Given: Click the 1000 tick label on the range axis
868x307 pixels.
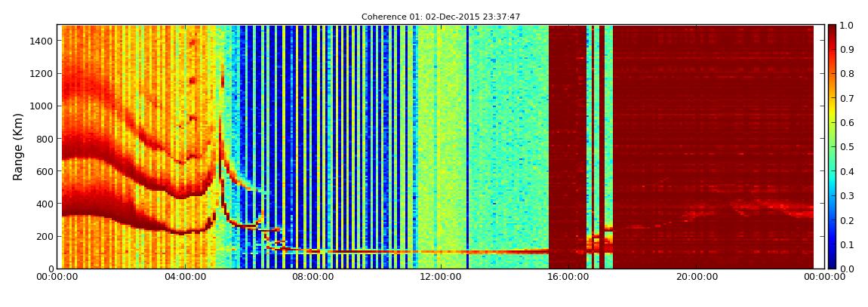Looking at the screenshot, I should point(42,106).
